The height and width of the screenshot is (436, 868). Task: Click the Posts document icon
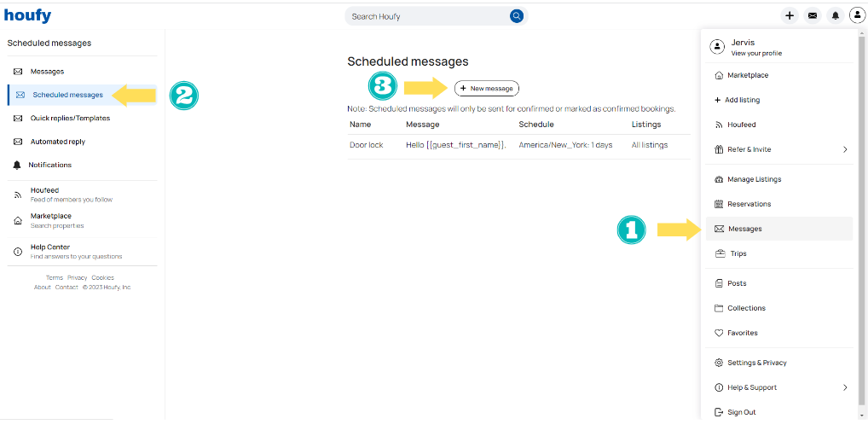[x=719, y=283]
